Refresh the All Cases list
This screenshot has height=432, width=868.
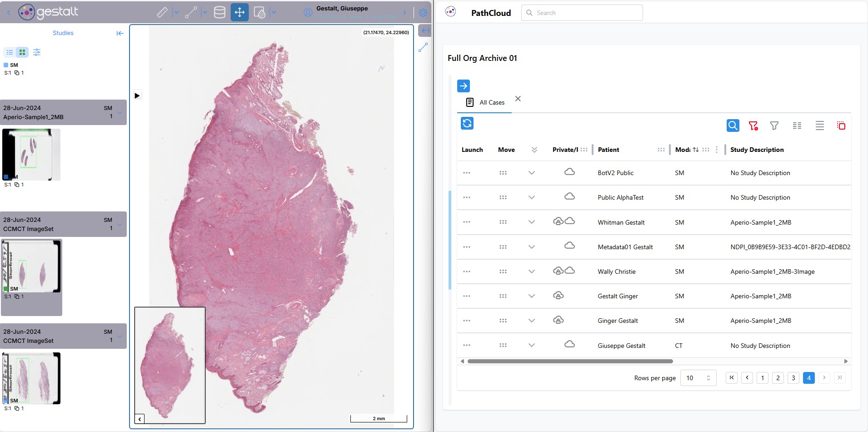point(467,123)
